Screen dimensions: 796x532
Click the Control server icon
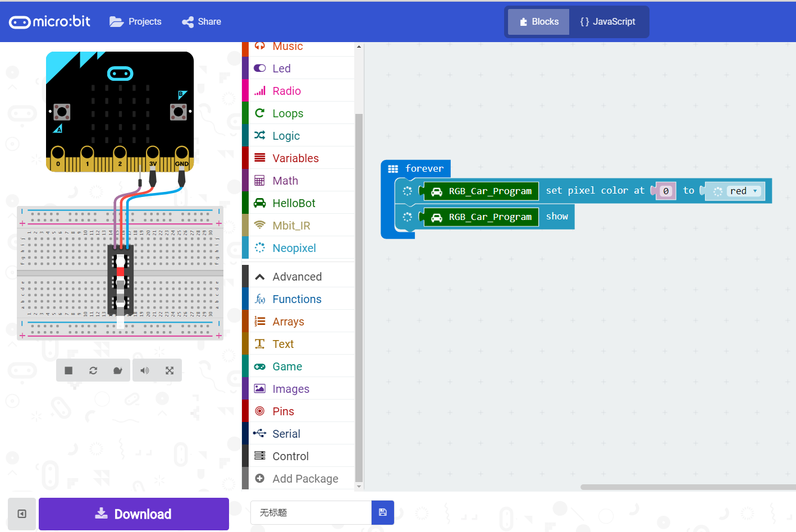coord(259,456)
